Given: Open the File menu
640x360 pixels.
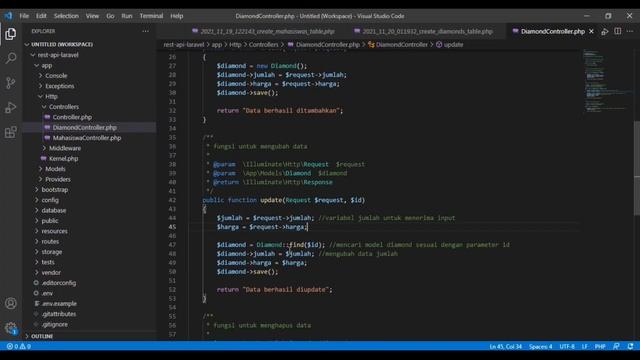Looking at the screenshot, I should (x=24, y=16).
